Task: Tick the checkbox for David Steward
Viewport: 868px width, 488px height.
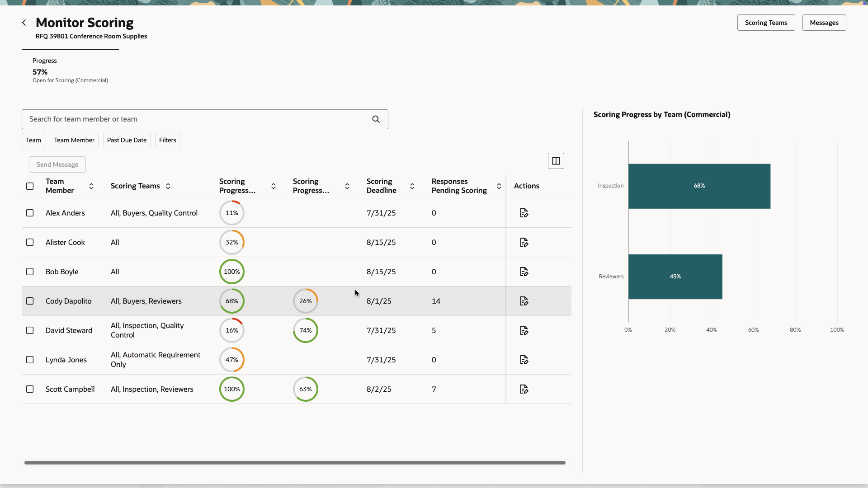Action: pyautogui.click(x=30, y=330)
